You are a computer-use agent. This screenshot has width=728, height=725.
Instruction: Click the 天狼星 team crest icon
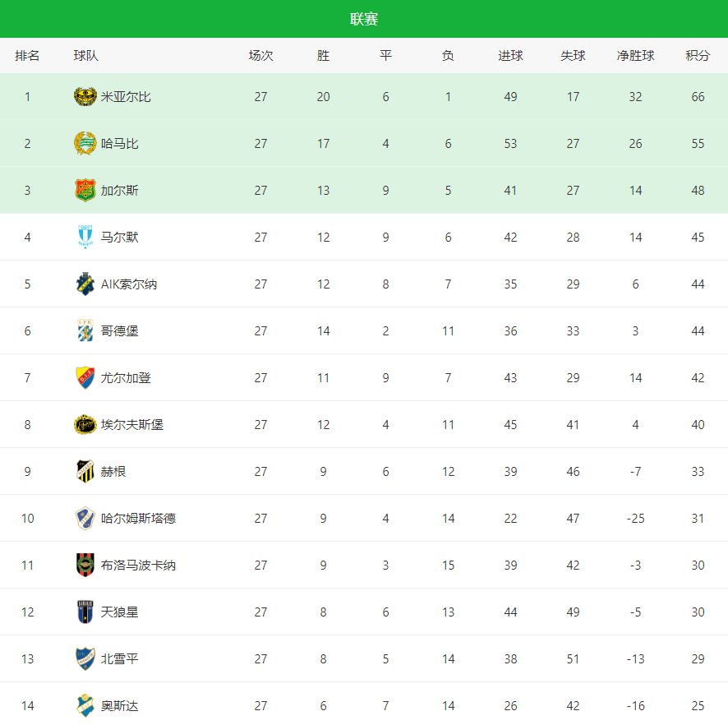click(85, 612)
